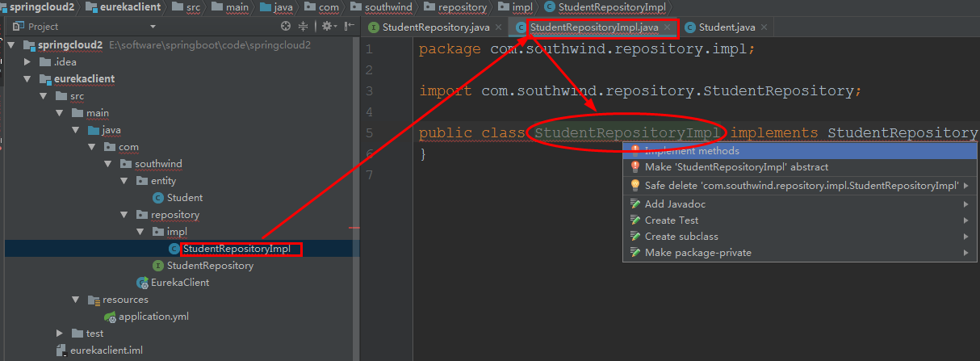Close the StudentRepositoryImpl.java tab
This screenshot has width=980, height=361.
pos(668,27)
